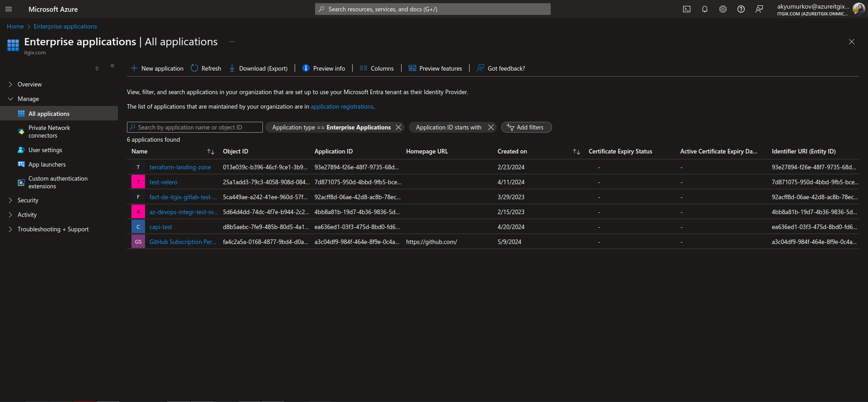Open Custom authentication extensions
868x402 pixels.
tap(59, 182)
